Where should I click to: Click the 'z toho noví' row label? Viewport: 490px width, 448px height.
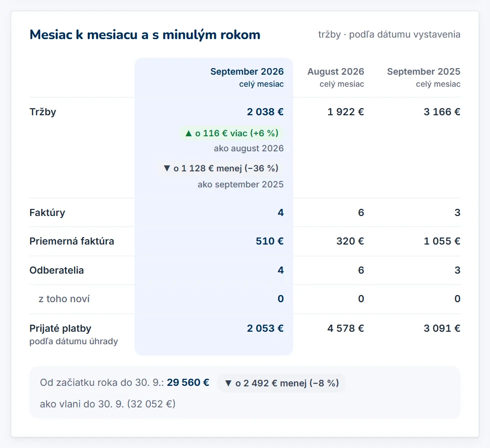point(64,299)
